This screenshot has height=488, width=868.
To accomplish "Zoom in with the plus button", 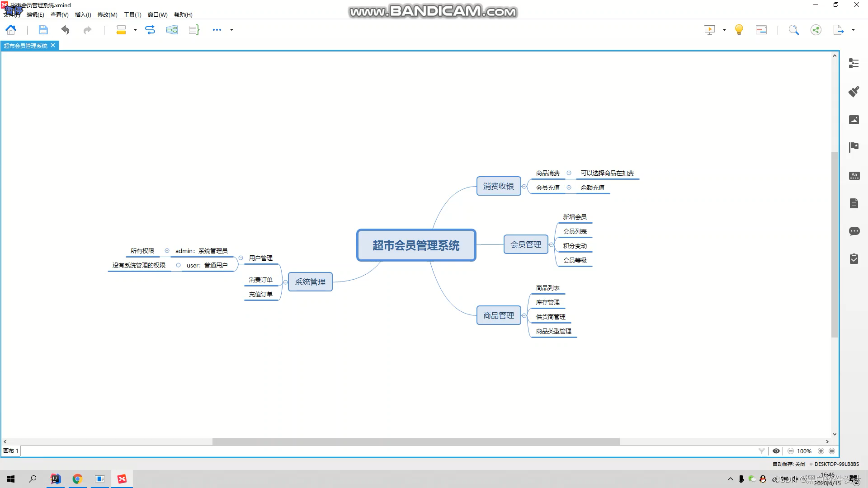I will coord(821,451).
